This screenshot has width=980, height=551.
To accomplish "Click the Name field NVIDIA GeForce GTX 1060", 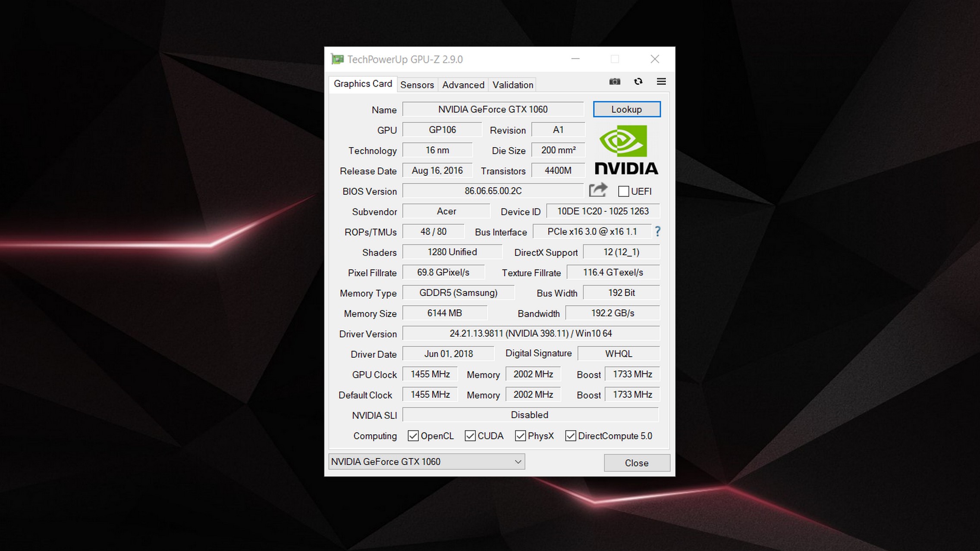I will pyautogui.click(x=493, y=109).
